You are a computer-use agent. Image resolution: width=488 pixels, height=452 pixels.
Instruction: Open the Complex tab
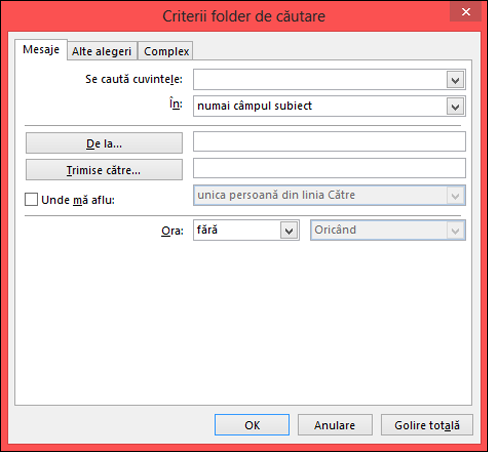166,51
